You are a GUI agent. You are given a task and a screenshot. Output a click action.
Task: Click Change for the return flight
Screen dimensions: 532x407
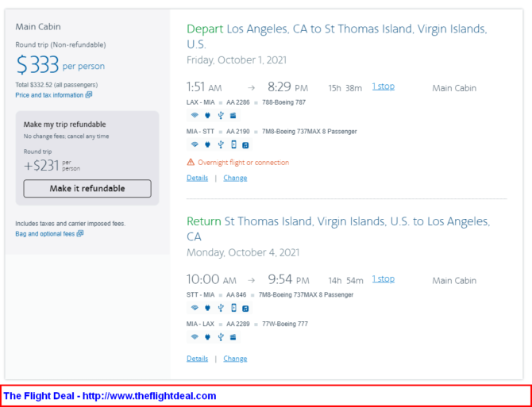point(235,359)
